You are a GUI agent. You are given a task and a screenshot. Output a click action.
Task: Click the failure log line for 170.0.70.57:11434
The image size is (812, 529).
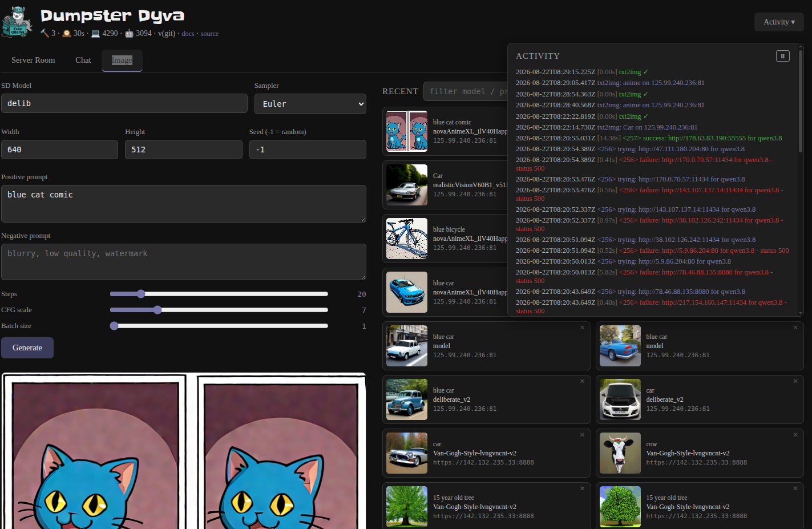[x=644, y=164]
